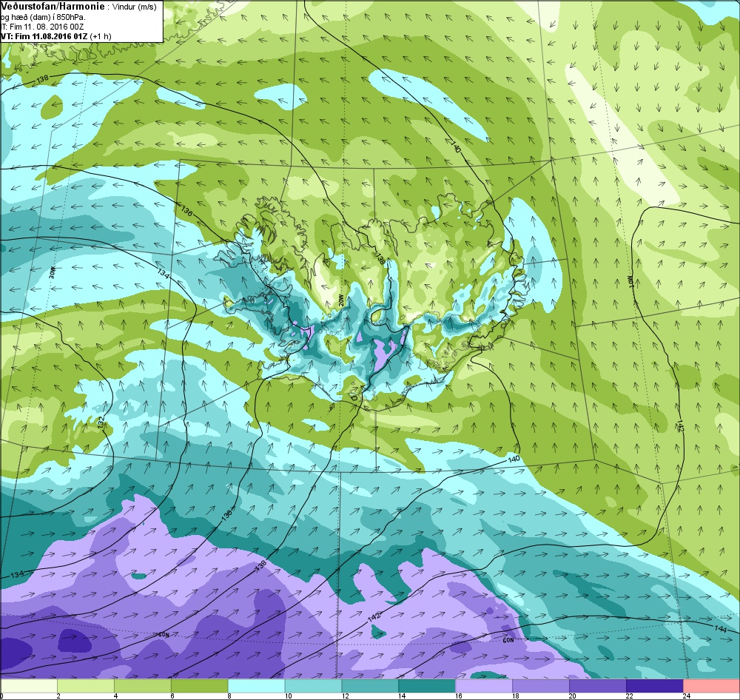Click the '30W' longitude label
740x700 pixels.
(52, 273)
